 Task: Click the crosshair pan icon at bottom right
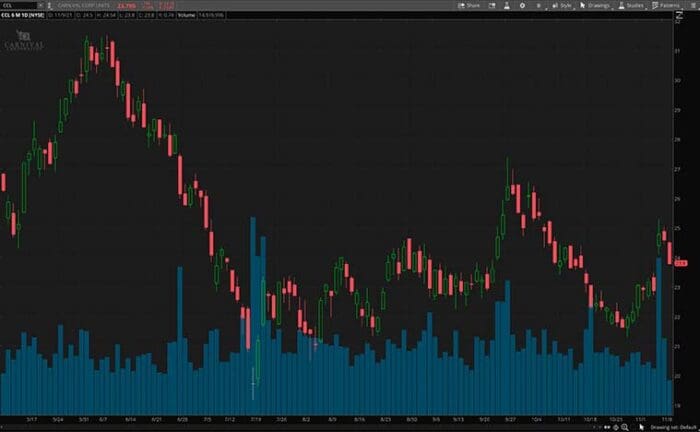pyautogui.click(x=616, y=427)
